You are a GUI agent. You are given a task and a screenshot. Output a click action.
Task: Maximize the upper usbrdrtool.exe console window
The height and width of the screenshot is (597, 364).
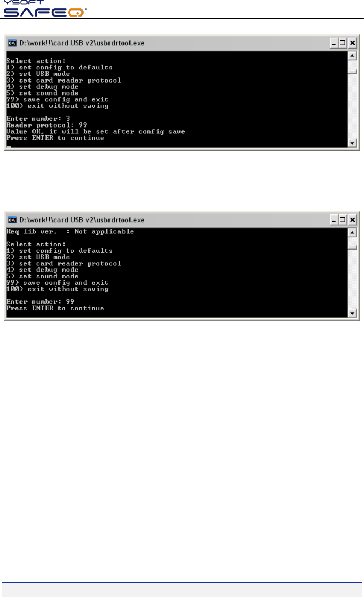(x=343, y=43)
